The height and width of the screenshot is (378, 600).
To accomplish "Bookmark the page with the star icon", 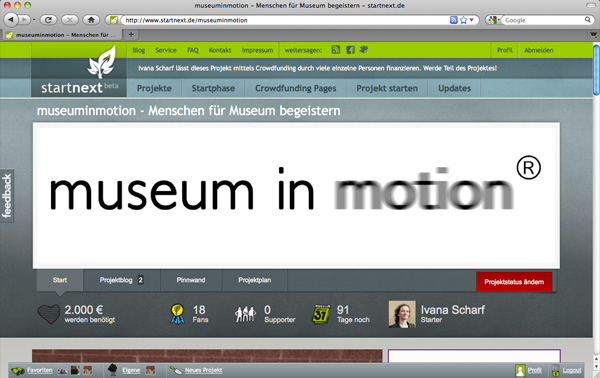I will pyautogui.click(x=463, y=20).
